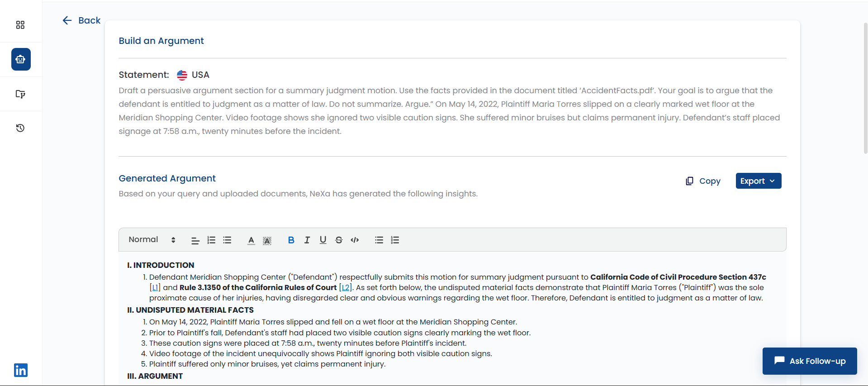Select the AI assistant robot icon in sidebar

pos(21,59)
